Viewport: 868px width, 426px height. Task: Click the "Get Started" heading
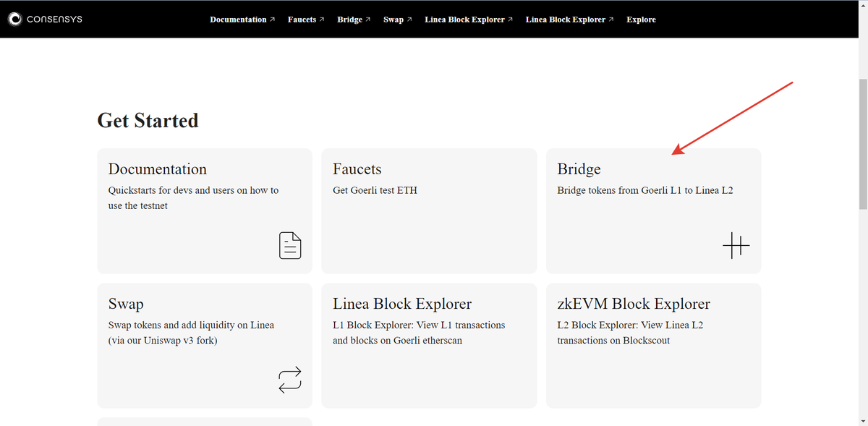148,120
